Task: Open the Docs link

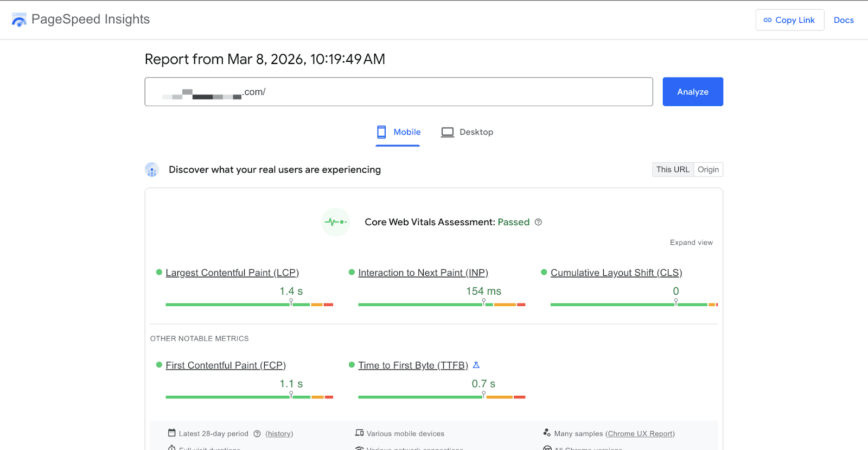Action: (x=844, y=20)
